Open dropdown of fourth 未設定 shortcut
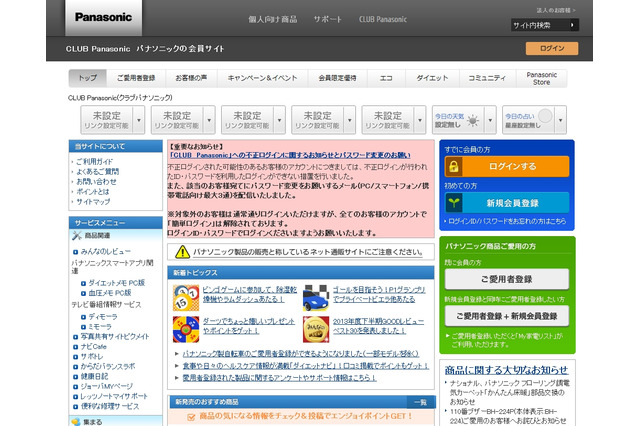The image size is (640, 426). (350, 120)
